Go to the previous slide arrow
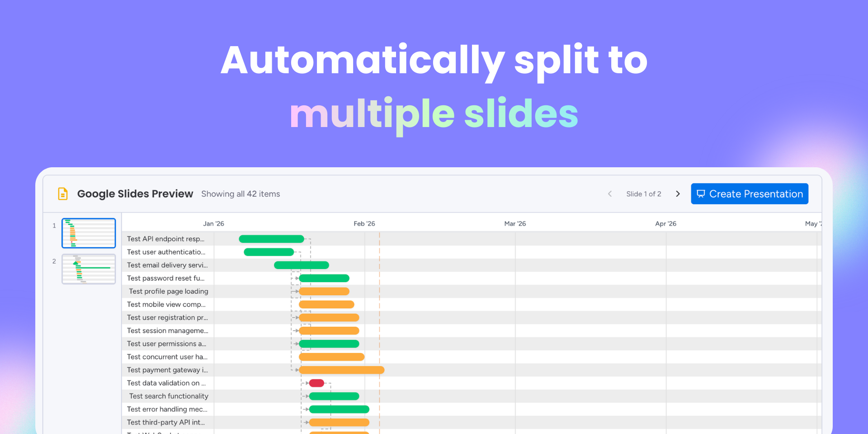The height and width of the screenshot is (434, 868). click(x=610, y=194)
